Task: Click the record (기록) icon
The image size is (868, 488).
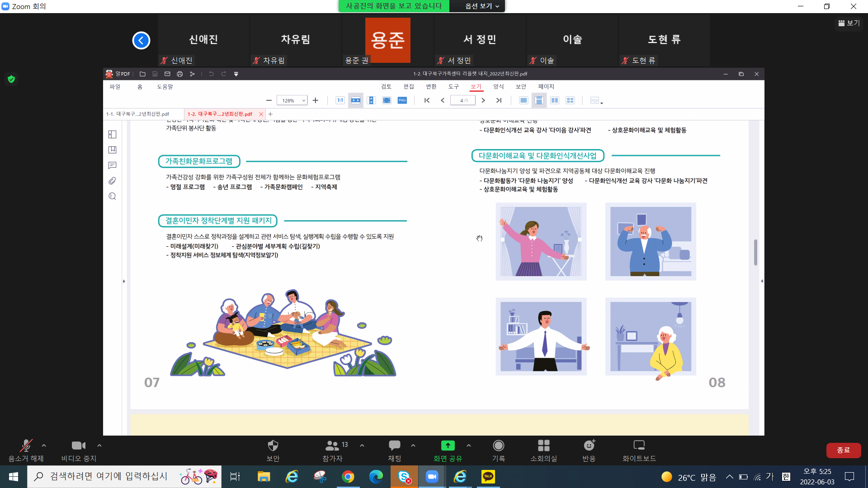Action: 498,446
